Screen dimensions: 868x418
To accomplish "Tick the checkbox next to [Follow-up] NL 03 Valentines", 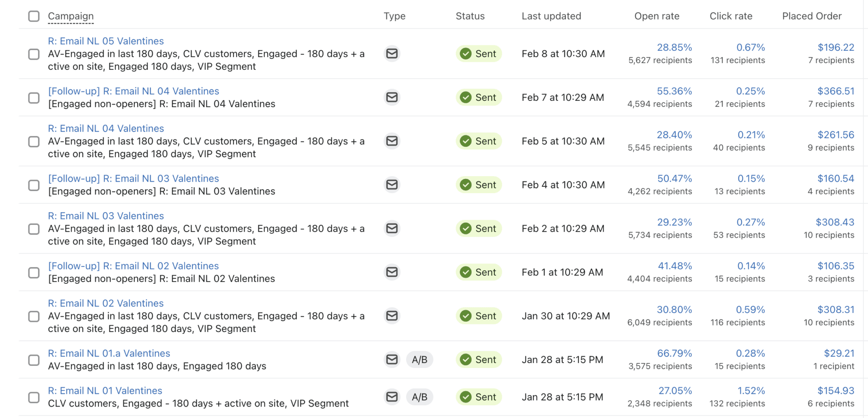I will pos(33,185).
